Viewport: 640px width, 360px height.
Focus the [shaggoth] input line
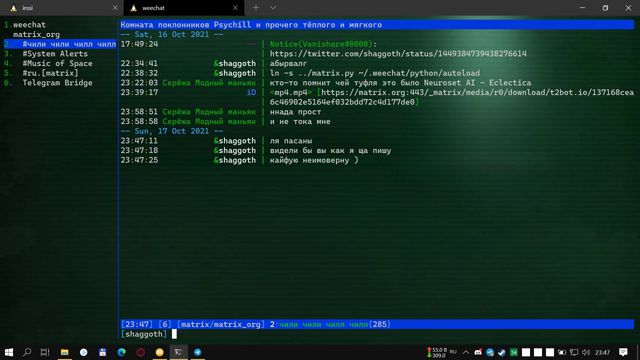pyautogui.click(x=376, y=334)
